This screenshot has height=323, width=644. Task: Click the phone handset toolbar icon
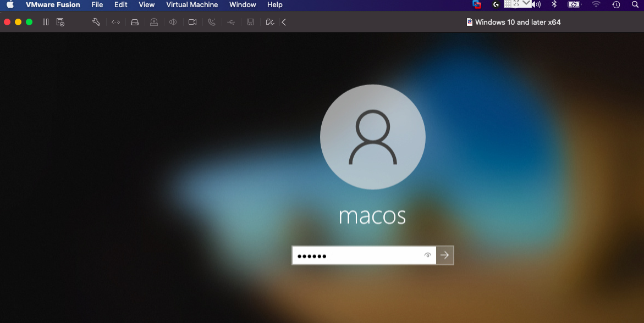pos(212,22)
